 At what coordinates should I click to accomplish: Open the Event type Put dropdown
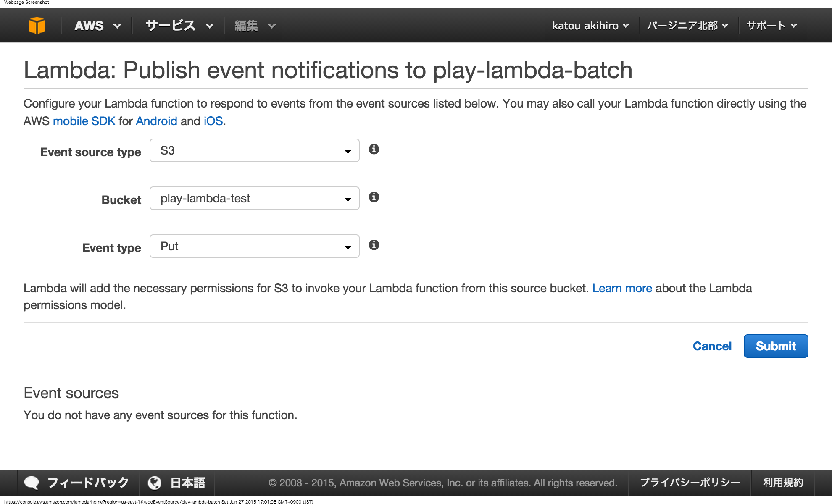[254, 246]
